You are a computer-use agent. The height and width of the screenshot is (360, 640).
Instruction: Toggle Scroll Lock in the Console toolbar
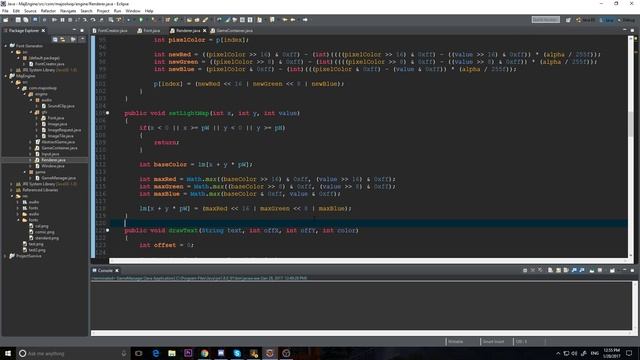point(558,270)
